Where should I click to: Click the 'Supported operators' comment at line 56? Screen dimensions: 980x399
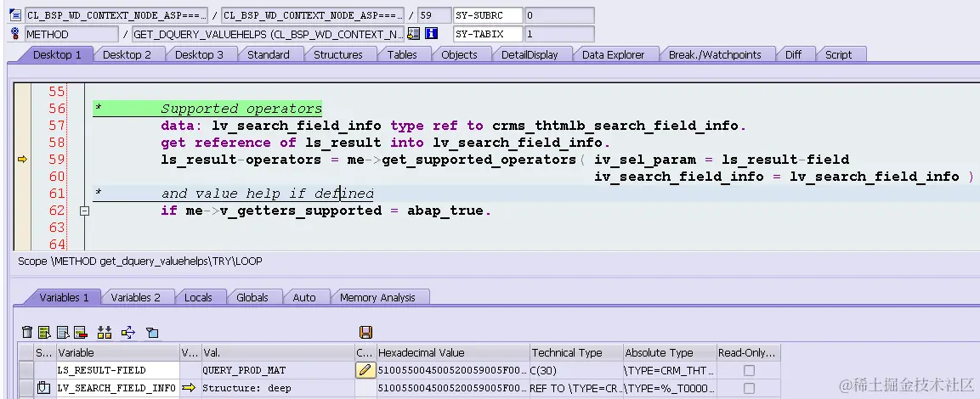click(x=241, y=109)
